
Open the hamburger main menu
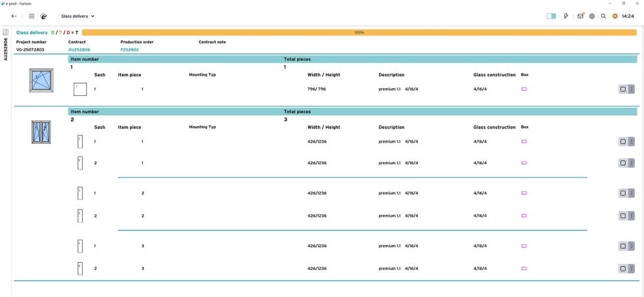(x=32, y=16)
